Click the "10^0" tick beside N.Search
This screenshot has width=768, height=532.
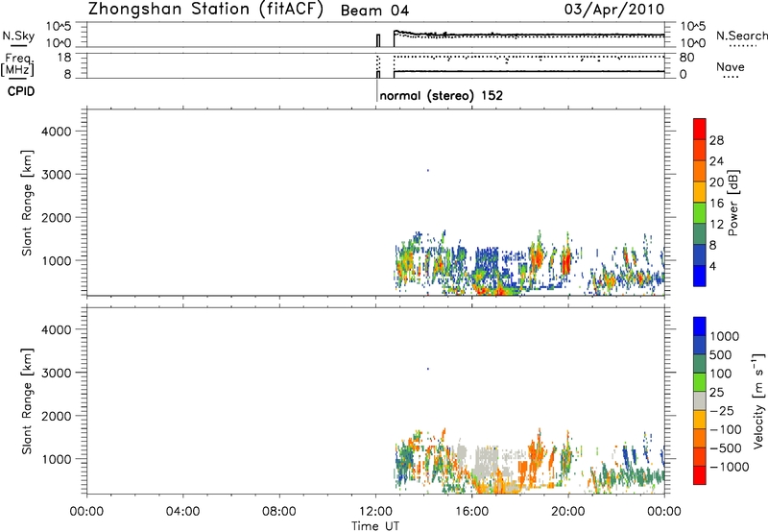[693, 43]
